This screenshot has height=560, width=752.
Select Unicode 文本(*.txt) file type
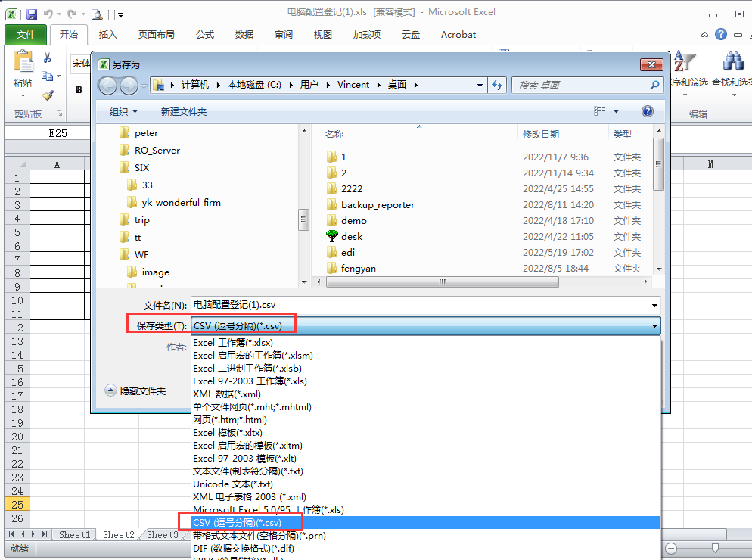426,484
